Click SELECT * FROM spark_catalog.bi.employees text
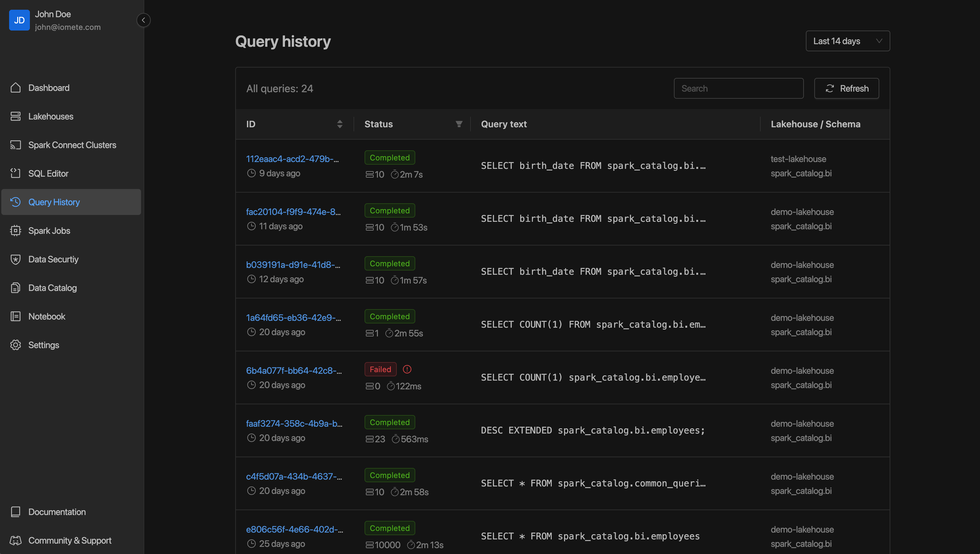Image resolution: width=980 pixels, height=554 pixels. (590, 536)
